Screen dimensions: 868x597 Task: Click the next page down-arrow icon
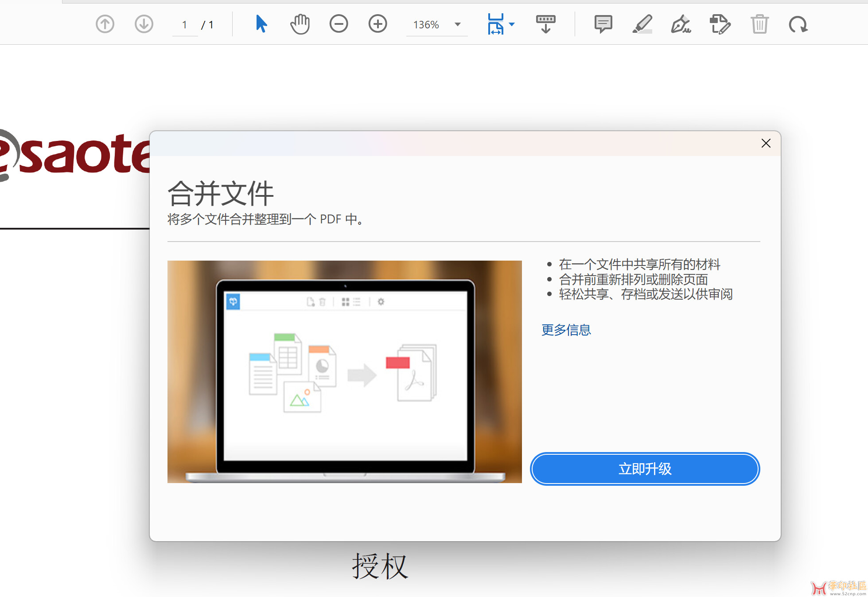click(144, 24)
